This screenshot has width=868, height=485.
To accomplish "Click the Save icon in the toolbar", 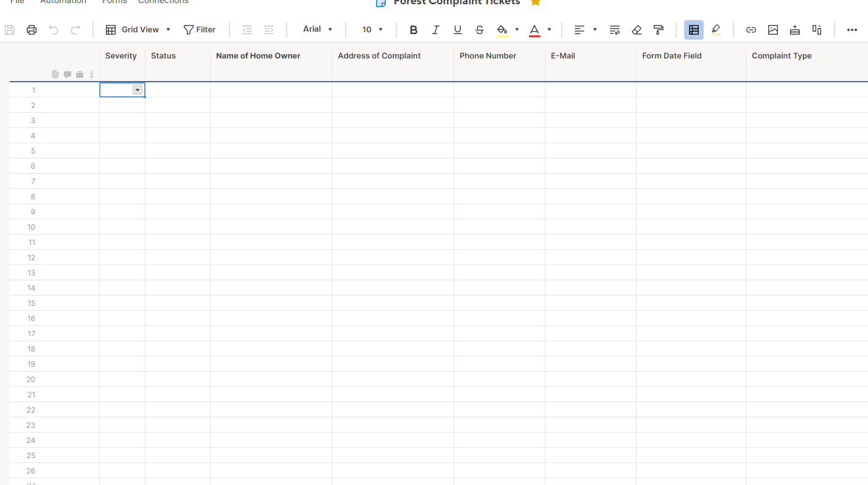I will tap(10, 30).
